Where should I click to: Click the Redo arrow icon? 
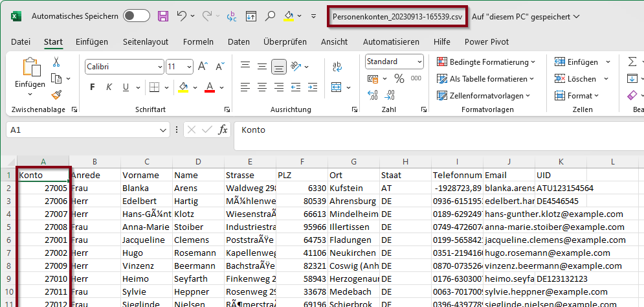pyautogui.click(x=207, y=16)
